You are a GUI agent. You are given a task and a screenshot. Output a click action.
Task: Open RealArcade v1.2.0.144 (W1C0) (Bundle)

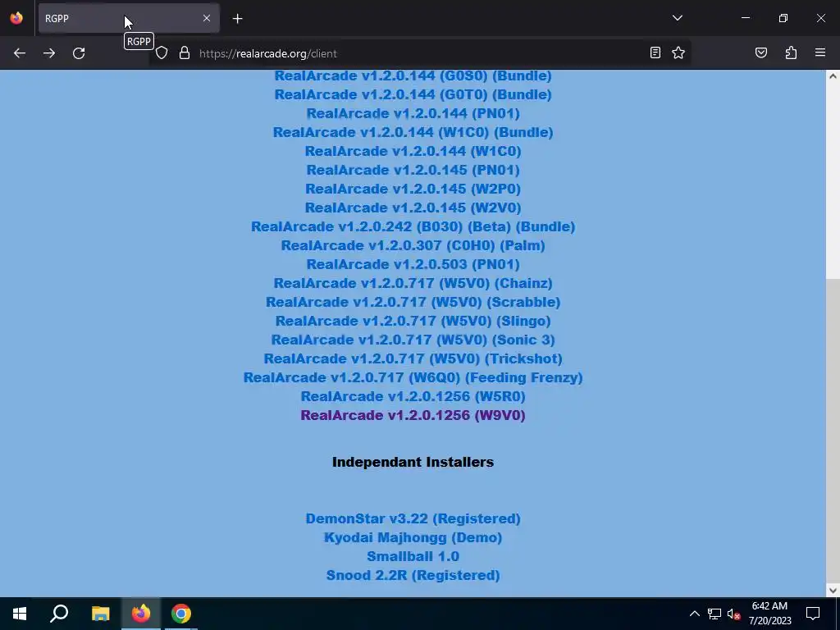[x=413, y=132]
